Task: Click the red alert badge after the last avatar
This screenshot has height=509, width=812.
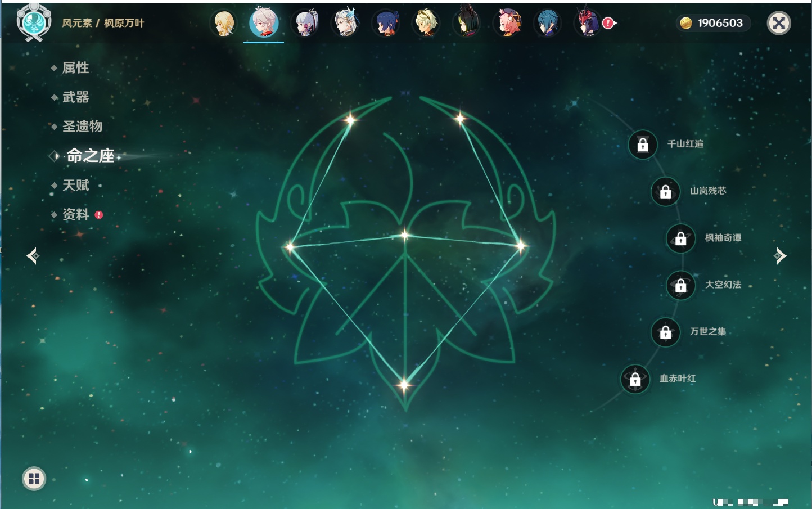Action: pos(608,23)
